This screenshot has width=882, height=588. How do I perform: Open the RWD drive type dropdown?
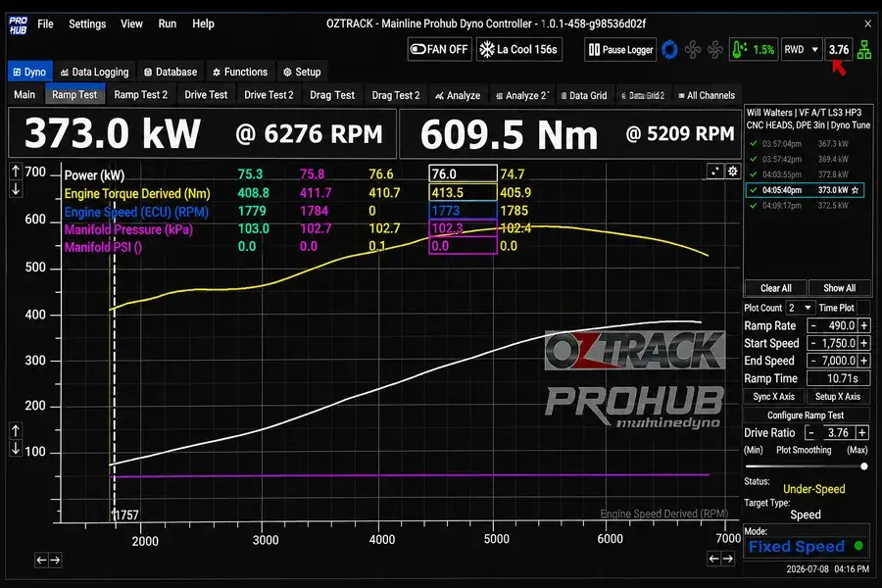pos(802,50)
